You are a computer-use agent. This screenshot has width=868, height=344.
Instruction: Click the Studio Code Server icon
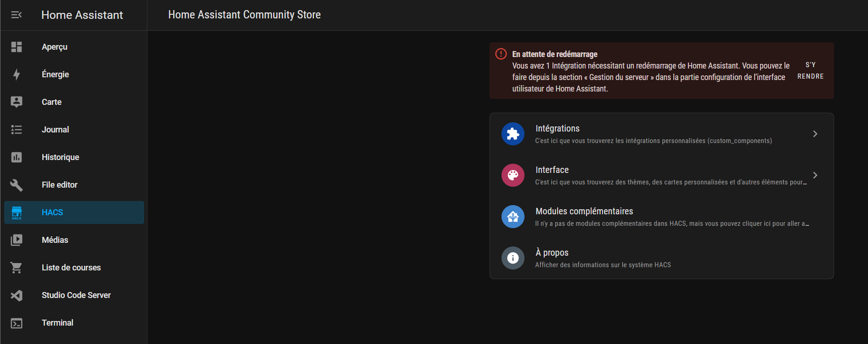(x=17, y=295)
